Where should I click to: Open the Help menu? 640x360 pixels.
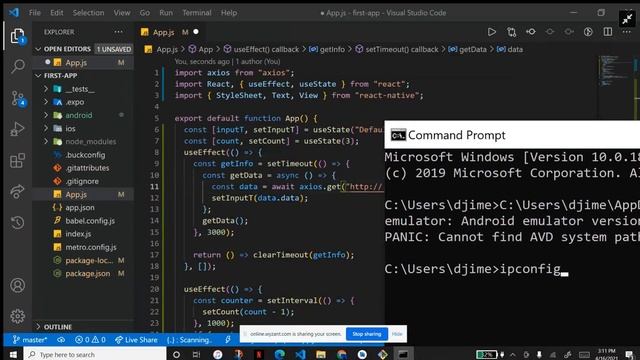click(229, 13)
